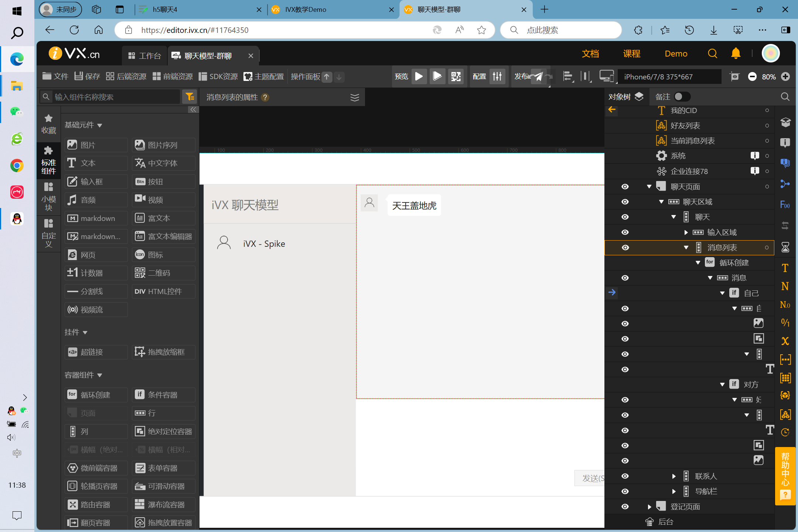
Task: Zoom in canvas with plus button
Action: 785,76
